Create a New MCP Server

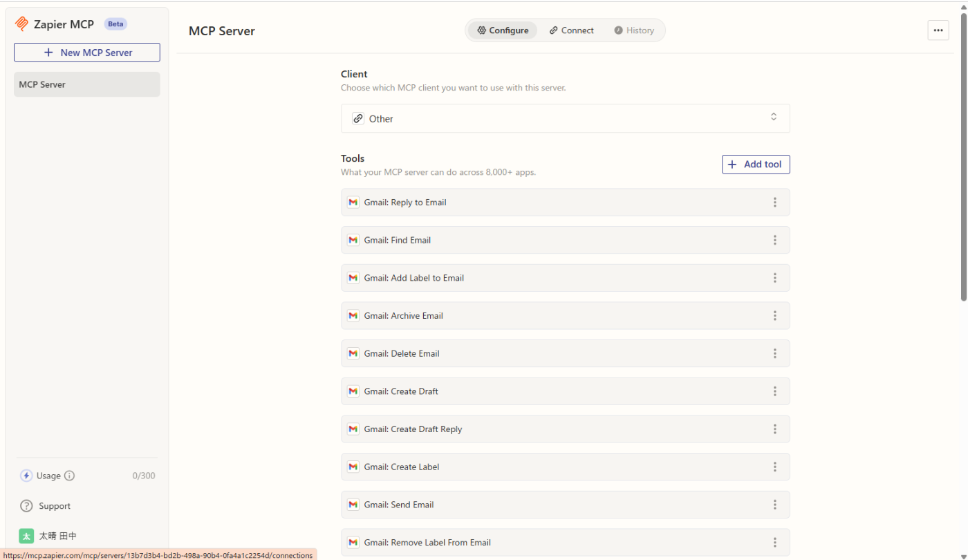[x=87, y=53]
